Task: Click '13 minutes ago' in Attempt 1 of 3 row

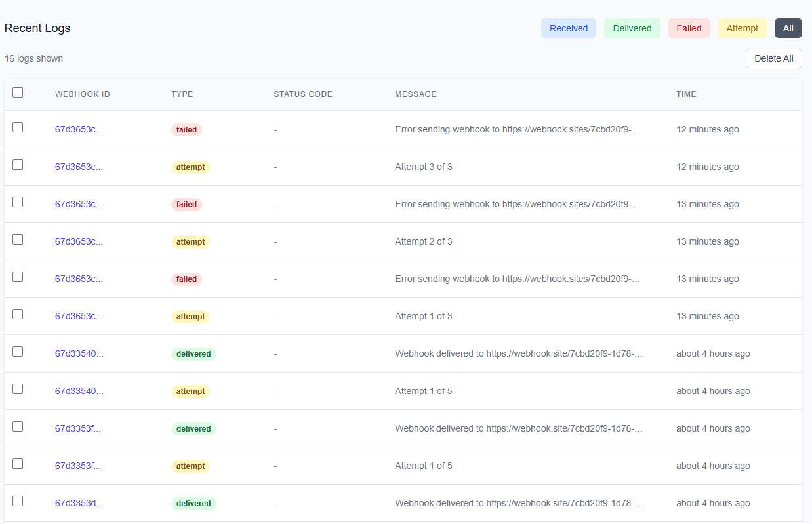Action: tap(708, 316)
